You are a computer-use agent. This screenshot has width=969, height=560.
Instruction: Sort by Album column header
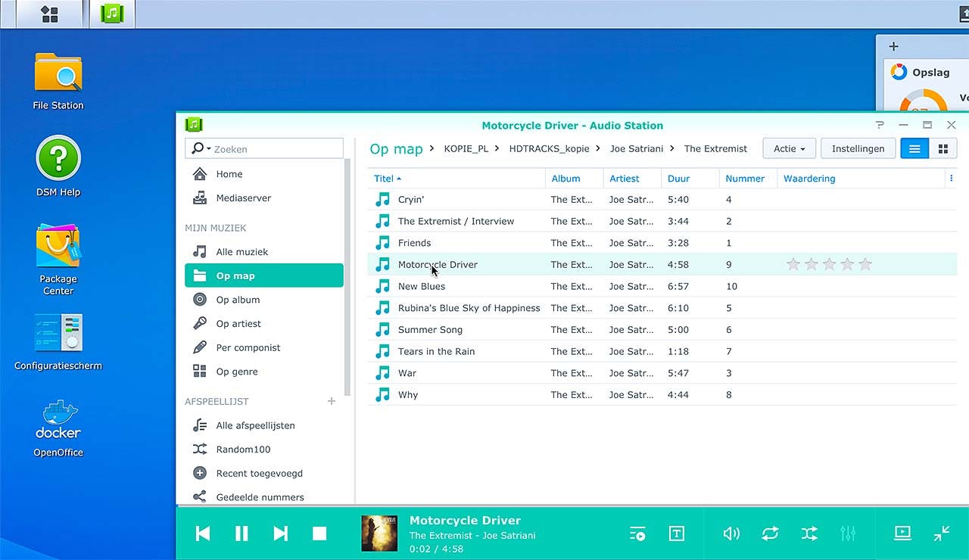pyautogui.click(x=575, y=179)
